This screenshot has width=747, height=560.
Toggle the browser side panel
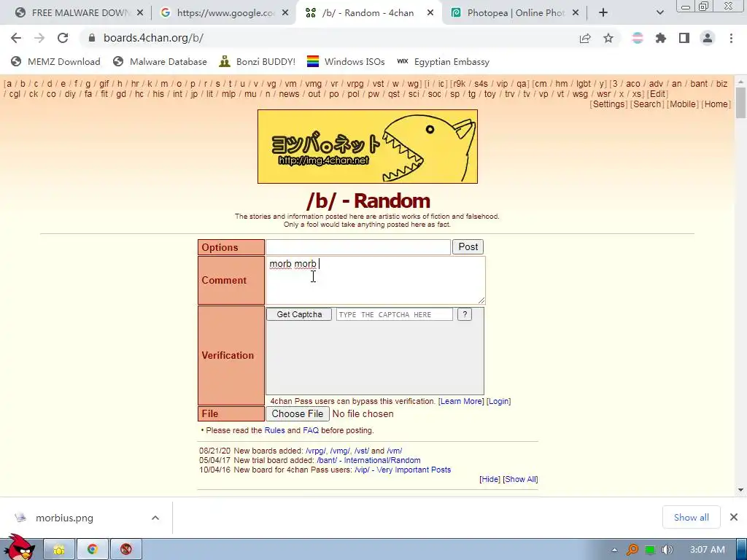click(684, 38)
